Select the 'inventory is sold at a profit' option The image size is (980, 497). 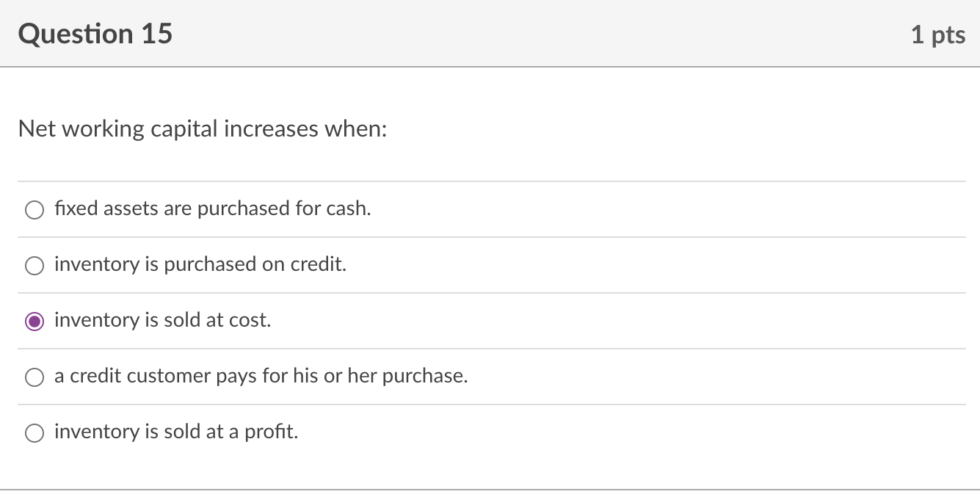point(34,433)
